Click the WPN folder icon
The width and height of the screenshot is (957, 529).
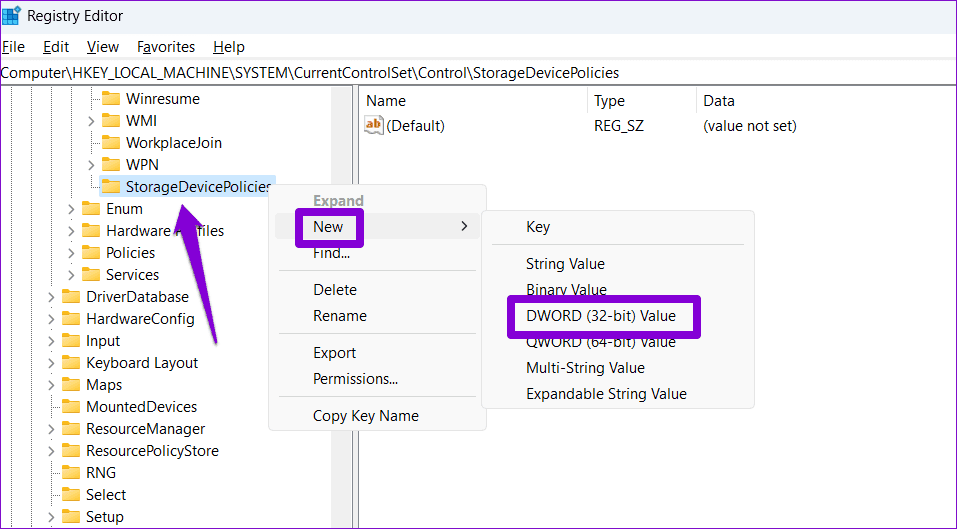[x=110, y=164]
